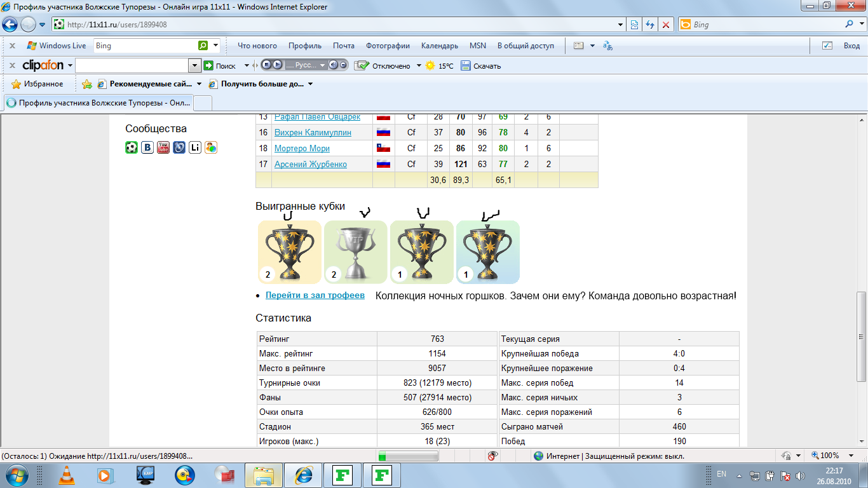Open the YouTube community icon
This screenshot has height=488, width=868.
point(163,147)
